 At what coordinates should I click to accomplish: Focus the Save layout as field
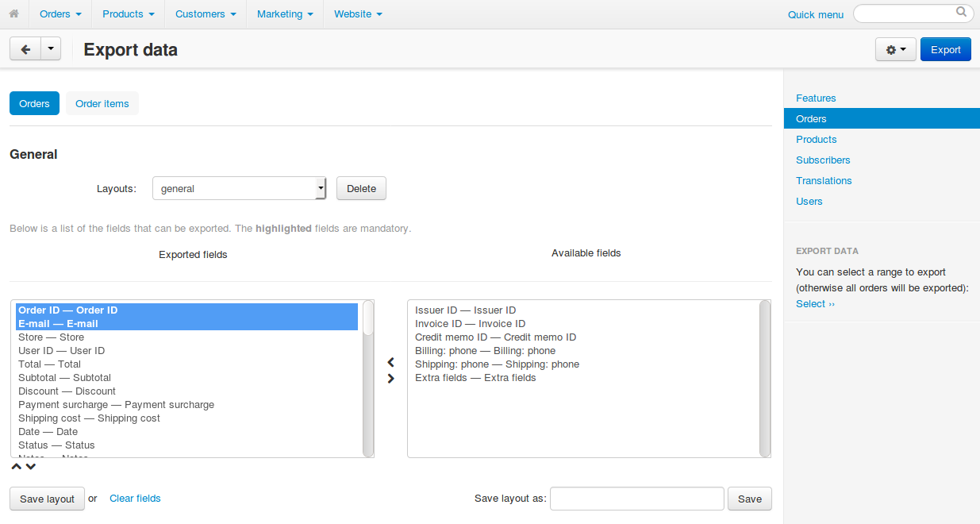point(637,499)
